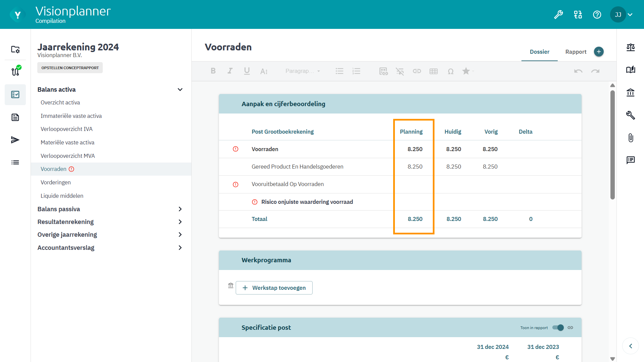The height and width of the screenshot is (362, 644).
Task: Expand the Balans passiva section
Action: tap(180, 209)
